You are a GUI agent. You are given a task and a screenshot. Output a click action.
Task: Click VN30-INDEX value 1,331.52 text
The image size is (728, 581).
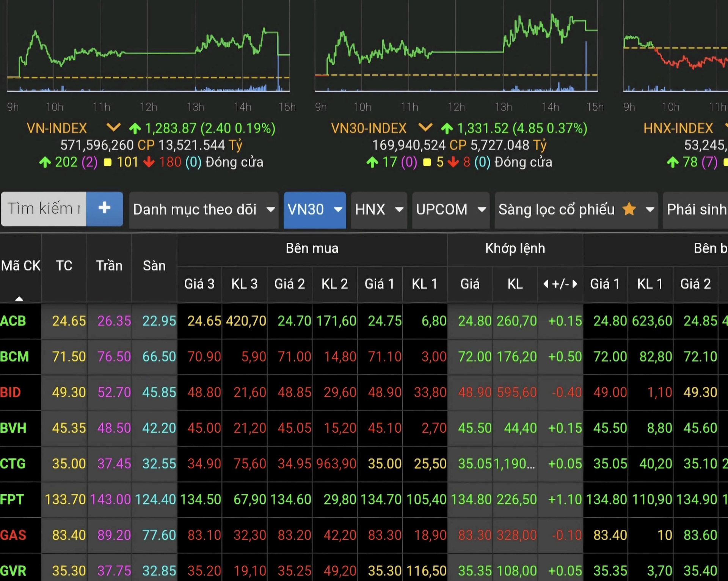tap(483, 128)
